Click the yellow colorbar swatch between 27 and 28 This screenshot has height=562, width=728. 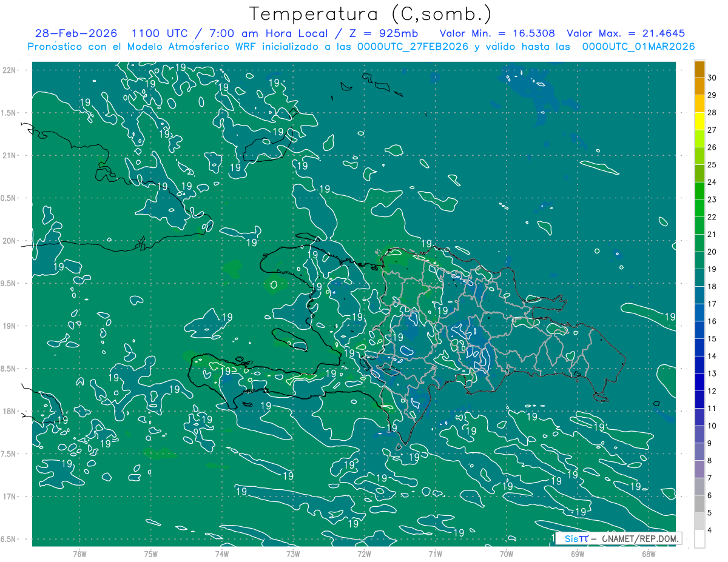pyautogui.click(x=699, y=121)
